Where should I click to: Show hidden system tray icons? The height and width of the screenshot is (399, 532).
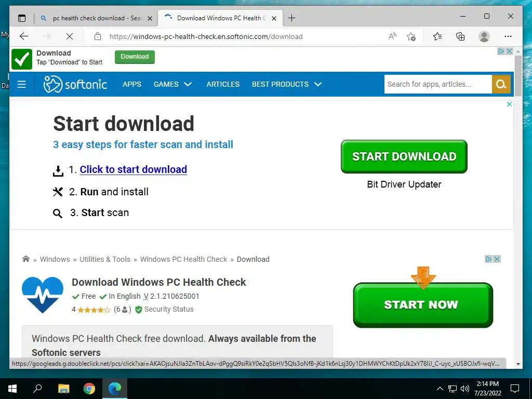(x=440, y=389)
